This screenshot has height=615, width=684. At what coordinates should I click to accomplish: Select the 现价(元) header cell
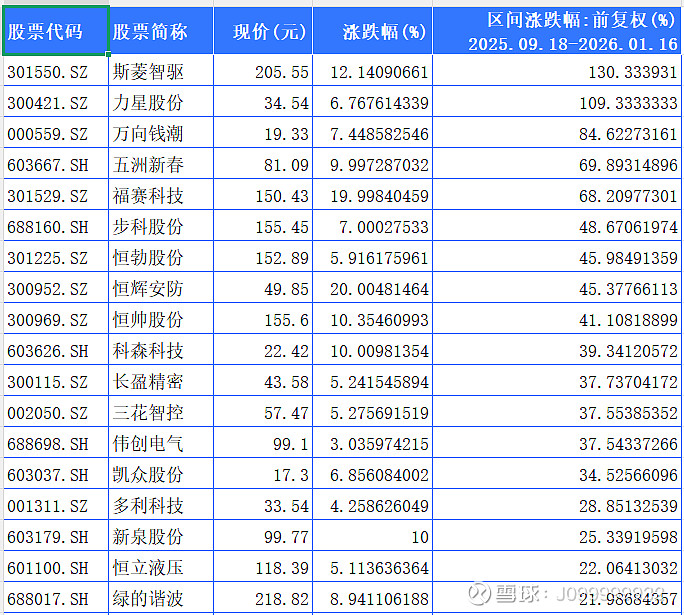pos(263,31)
